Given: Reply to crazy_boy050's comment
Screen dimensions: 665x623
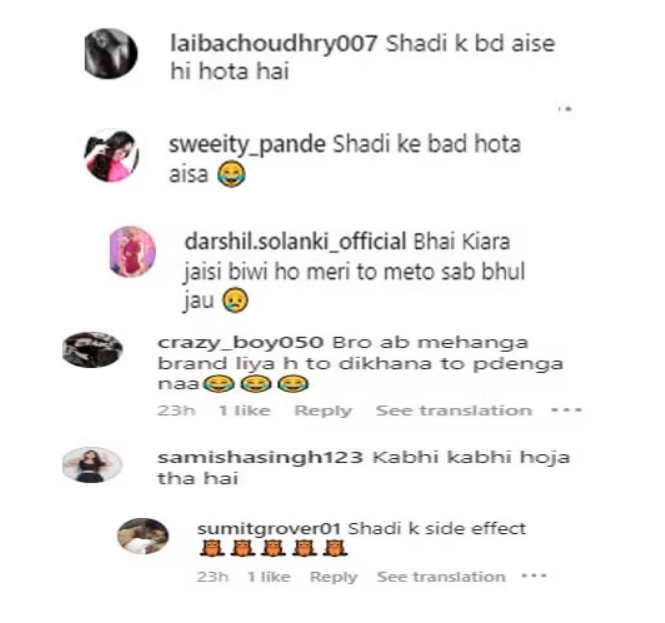Looking at the screenshot, I should tap(323, 411).
